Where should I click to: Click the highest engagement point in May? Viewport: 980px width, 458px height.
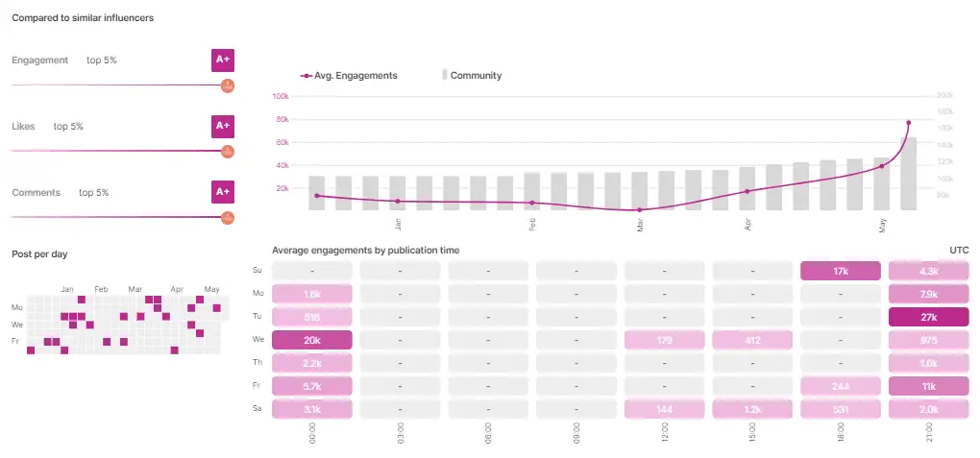tap(908, 123)
